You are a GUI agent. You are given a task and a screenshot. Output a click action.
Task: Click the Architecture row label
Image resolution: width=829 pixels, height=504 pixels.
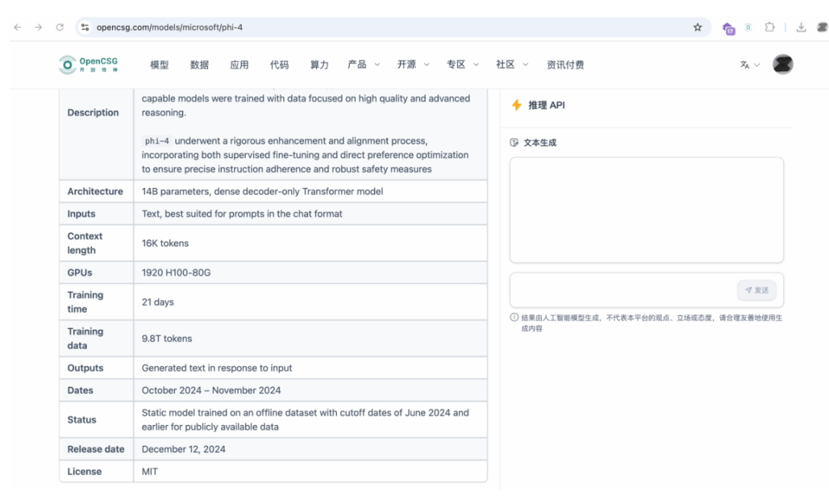click(x=95, y=191)
